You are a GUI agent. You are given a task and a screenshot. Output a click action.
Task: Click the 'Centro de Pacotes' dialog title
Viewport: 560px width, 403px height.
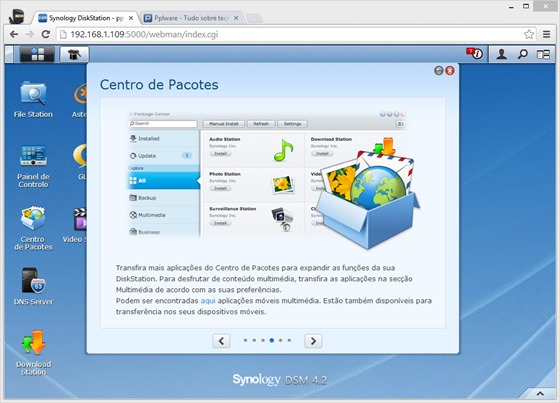point(159,85)
